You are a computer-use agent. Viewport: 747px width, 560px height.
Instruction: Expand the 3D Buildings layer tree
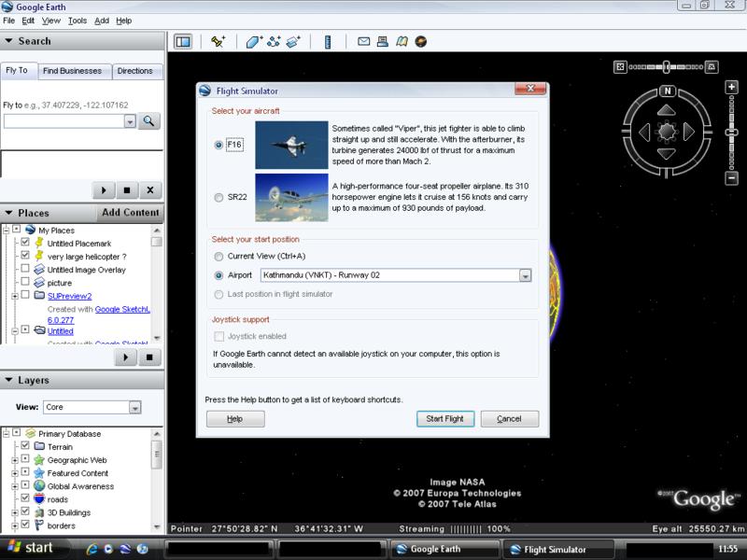14,512
